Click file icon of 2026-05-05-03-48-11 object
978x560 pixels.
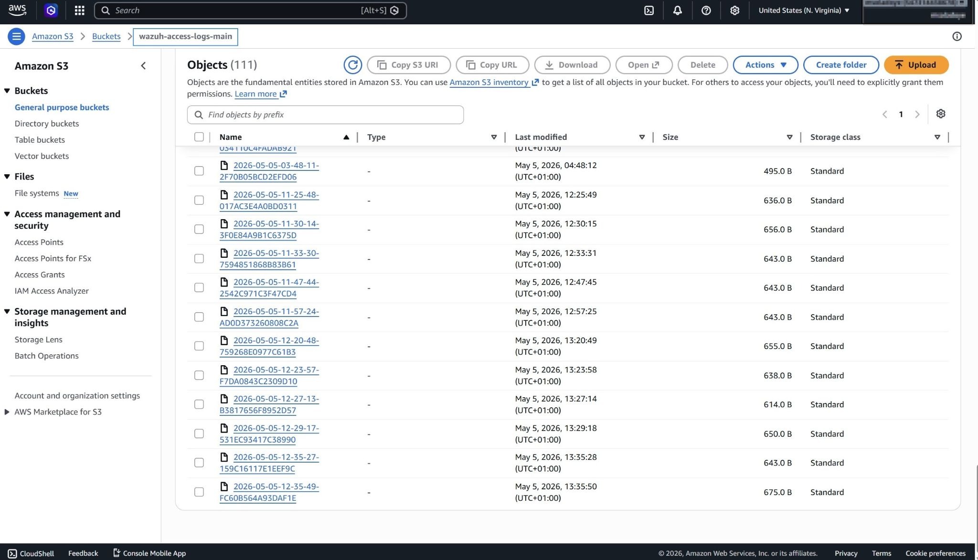point(224,165)
